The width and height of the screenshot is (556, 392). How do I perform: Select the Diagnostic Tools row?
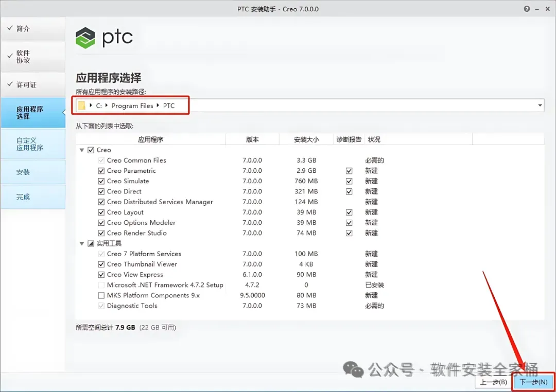(309, 306)
